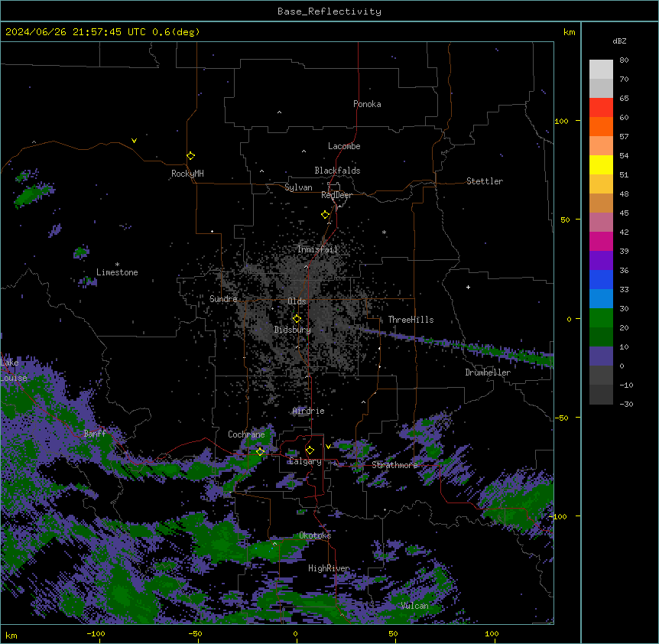This screenshot has height=644, width=659.
Task: Click the Banff label
Action: pyautogui.click(x=95, y=434)
